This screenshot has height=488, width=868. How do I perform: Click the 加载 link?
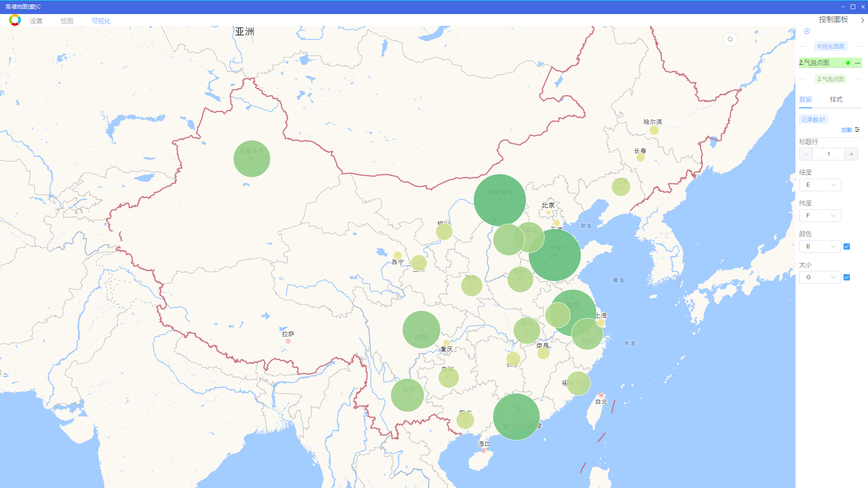(847, 130)
